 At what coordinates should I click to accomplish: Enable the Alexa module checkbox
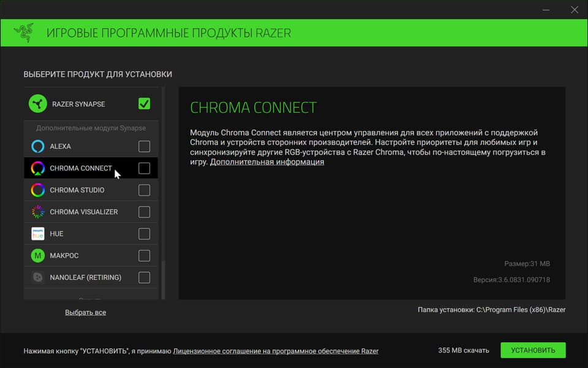pyautogui.click(x=145, y=147)
